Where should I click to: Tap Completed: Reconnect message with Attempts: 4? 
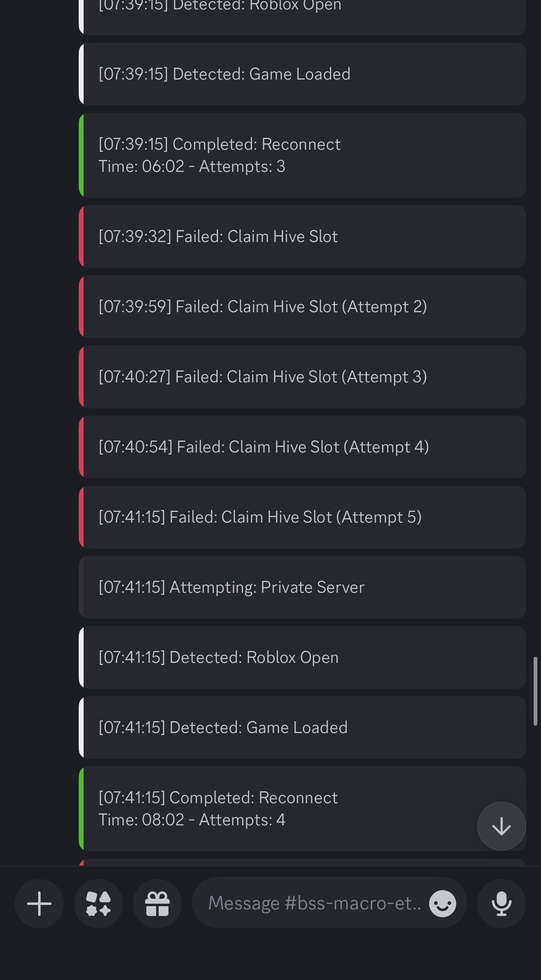pyautogui.click(x=302, y=809)
